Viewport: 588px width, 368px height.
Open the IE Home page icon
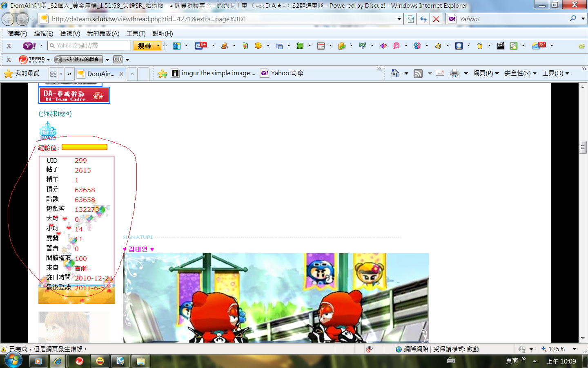tap(395, 73)
